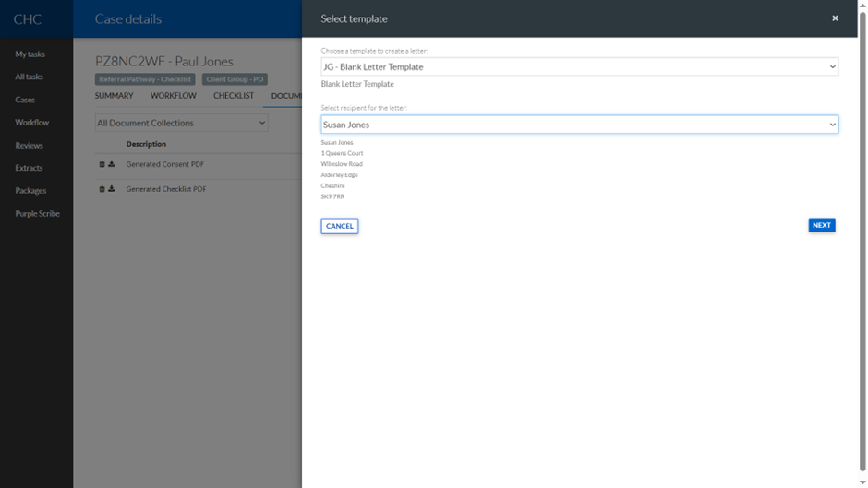868x488 pixels.
Task: Download the Generated Consent PDF
Action: point(112,164)
